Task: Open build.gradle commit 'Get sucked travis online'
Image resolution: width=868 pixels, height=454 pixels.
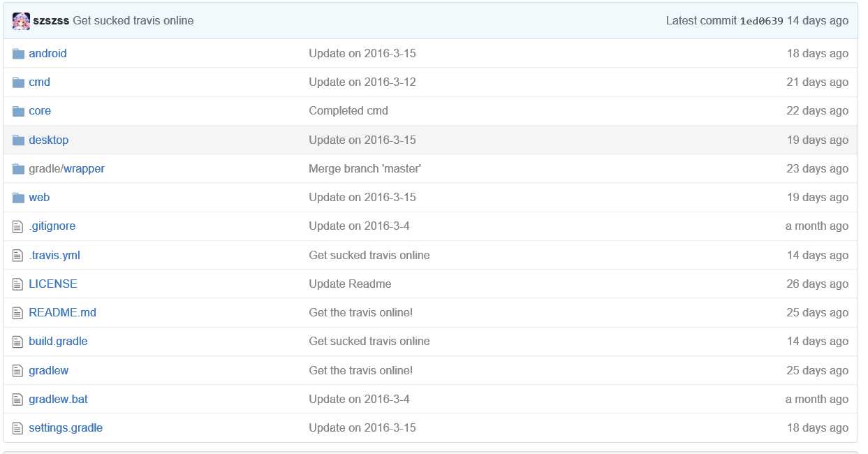Action: [369, 342]
